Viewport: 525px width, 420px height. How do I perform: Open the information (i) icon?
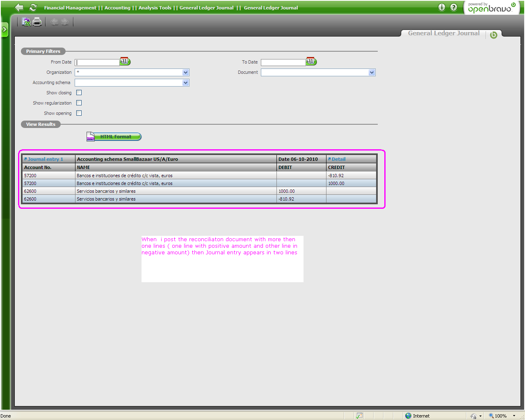coord(442,7)
